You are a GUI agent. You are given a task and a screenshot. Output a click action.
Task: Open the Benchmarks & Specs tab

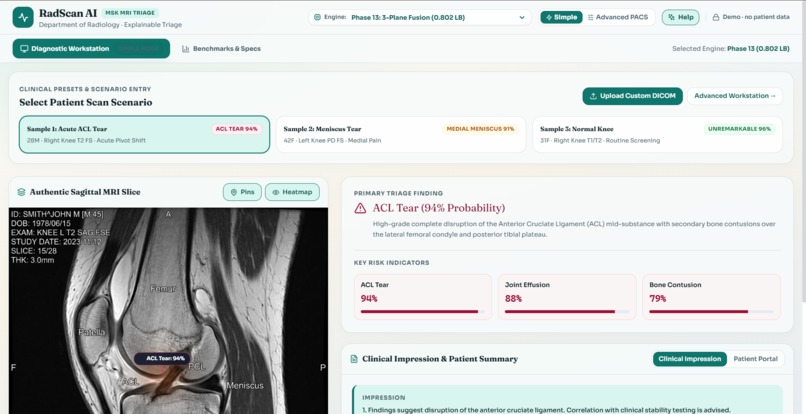click(222, 49)
